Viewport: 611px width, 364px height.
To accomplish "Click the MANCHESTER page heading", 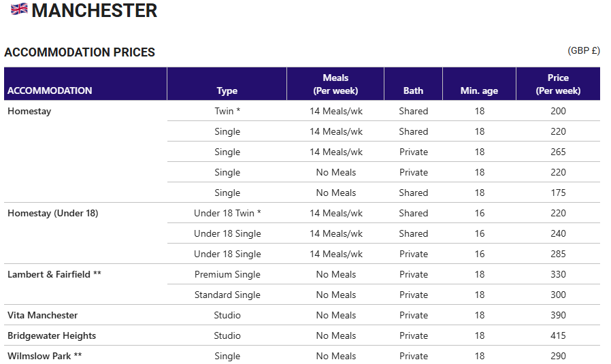I will point(95,10).
